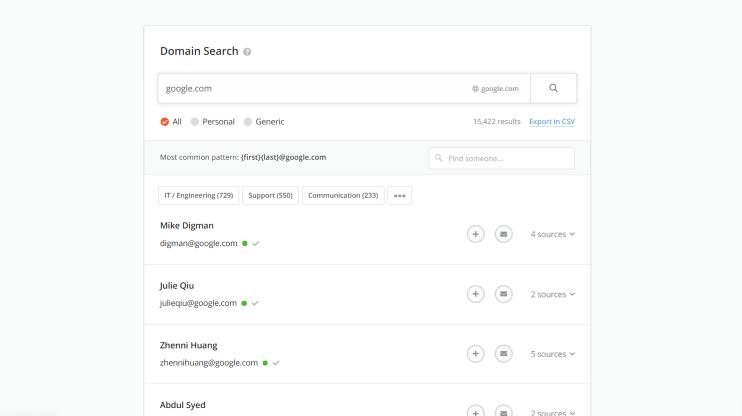The image size is (742, 416).
Task: Click envelope icon for Zhenni Huang
Action: 504,354
